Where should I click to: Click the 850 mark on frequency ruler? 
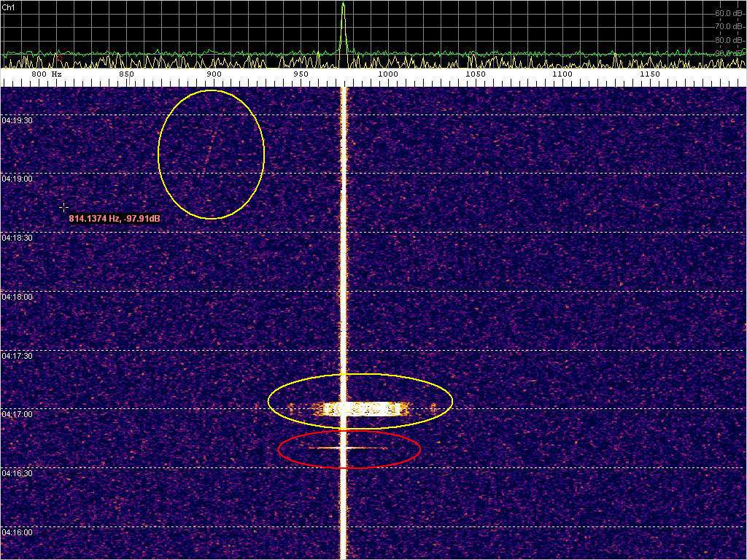click(x=126, y=74)
